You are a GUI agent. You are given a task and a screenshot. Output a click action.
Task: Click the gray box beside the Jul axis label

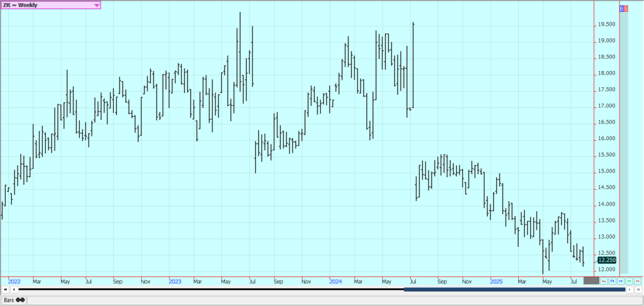(x=591, y=281)
